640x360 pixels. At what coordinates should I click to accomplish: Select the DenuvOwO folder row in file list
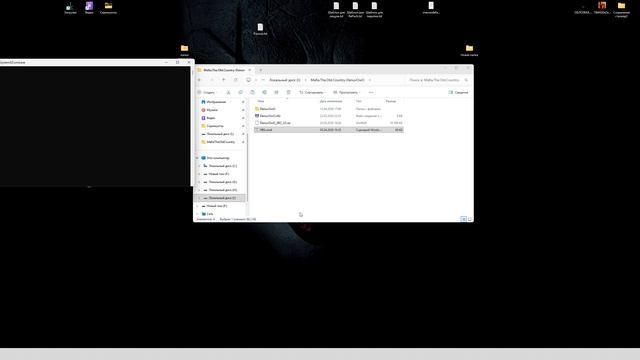329,109
